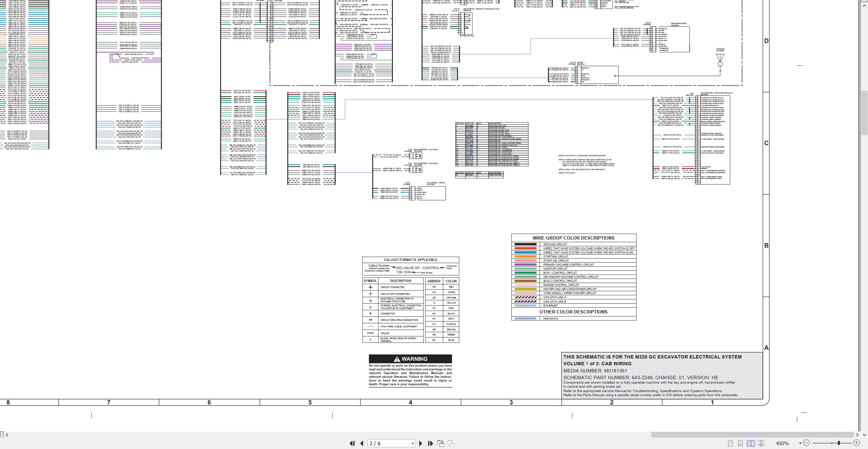868x449 pixels.
Task: Open the page number dropdown
Action: click(413, 443)
